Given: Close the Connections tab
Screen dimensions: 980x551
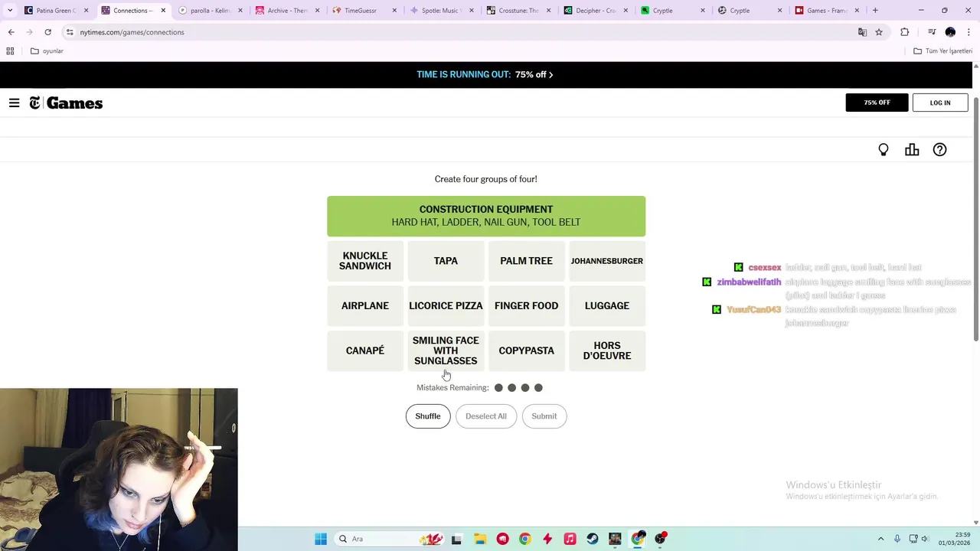Looking at the screenshot, I should (163, 11).
